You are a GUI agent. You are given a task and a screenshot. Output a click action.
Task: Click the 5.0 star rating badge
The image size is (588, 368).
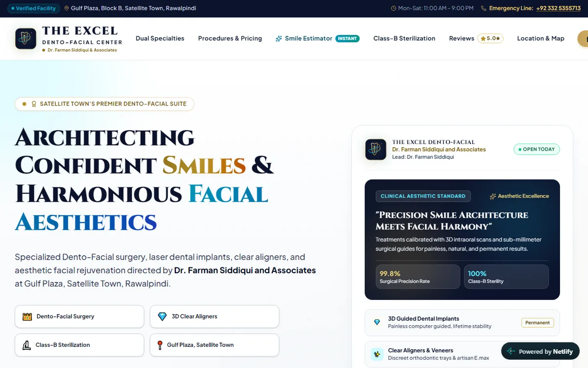point(490,38)
